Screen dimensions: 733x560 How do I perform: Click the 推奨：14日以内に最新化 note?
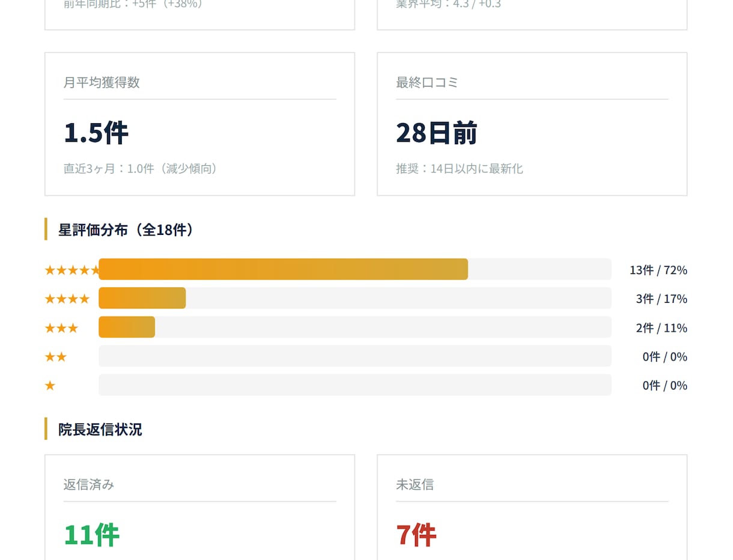coord(460,169)
